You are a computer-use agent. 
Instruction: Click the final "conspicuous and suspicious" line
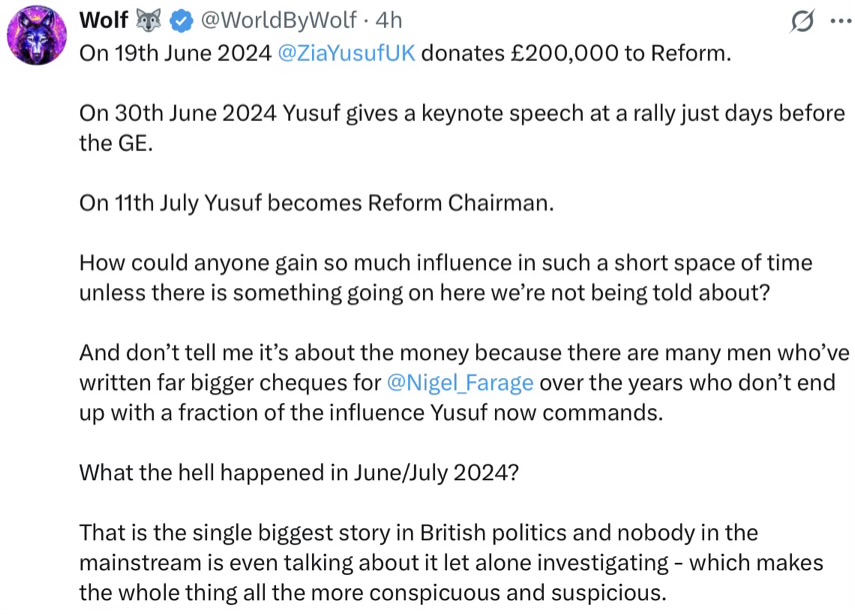pyautogui.click(x=372, y=593)
